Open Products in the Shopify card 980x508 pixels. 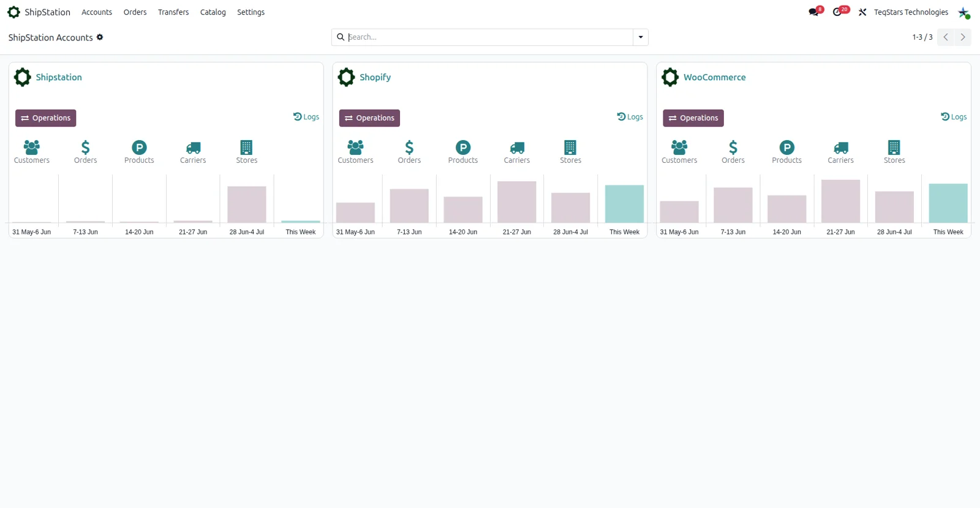pyautogui.click(x=463, y=152)
